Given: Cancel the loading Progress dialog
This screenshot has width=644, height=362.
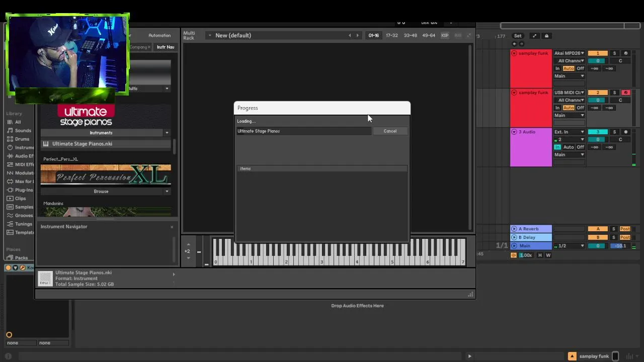Looking at the screenshot, I should coord(390,131).
